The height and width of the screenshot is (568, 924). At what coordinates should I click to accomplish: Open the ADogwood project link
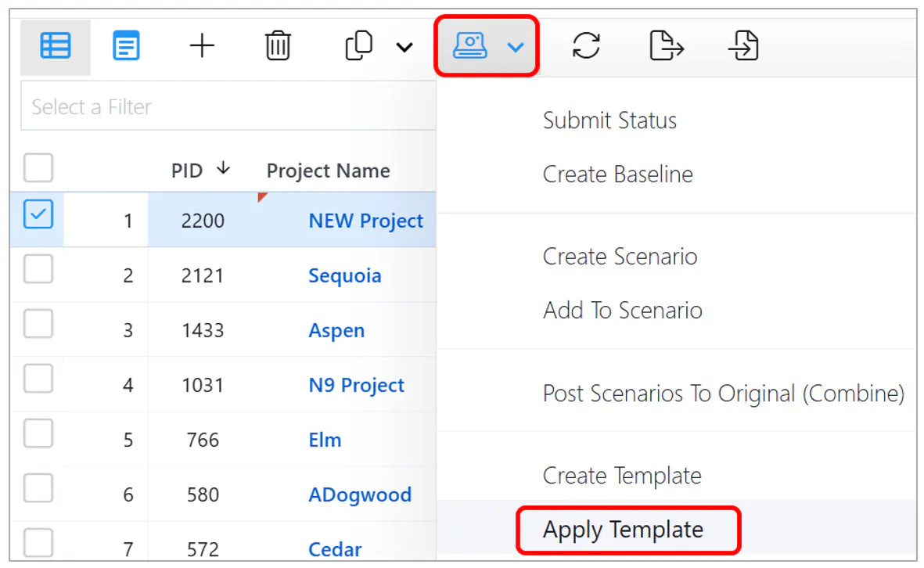(360, 495)
